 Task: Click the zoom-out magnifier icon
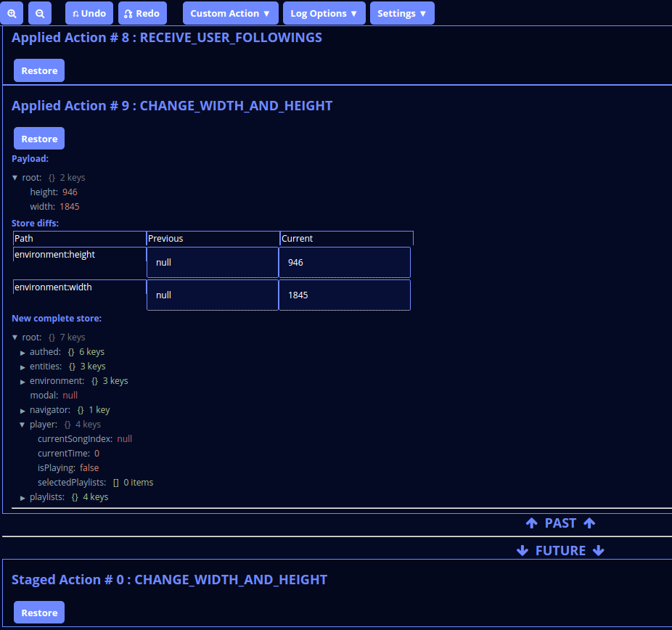pos(39,13)
